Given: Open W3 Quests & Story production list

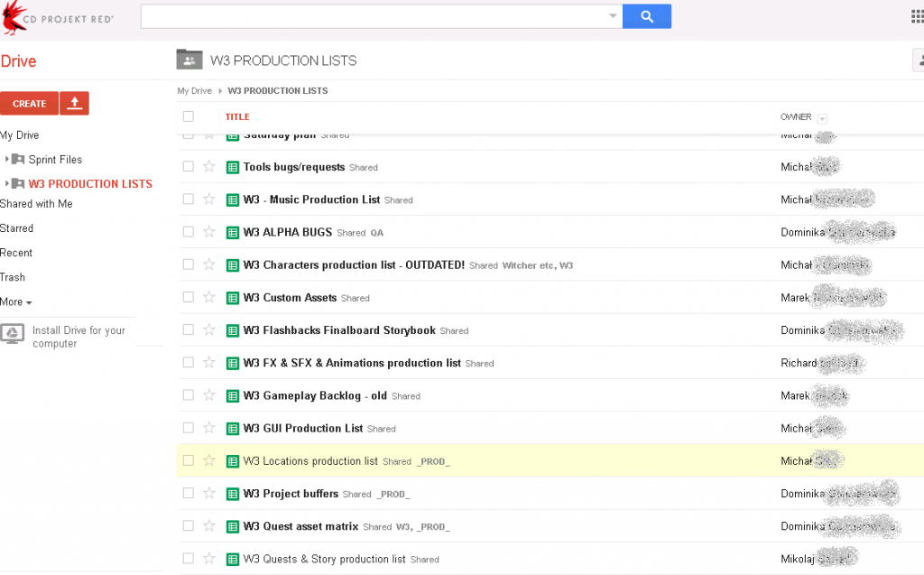Looking at the screenshot, I should pyautogui.click(x=324, y=559).
